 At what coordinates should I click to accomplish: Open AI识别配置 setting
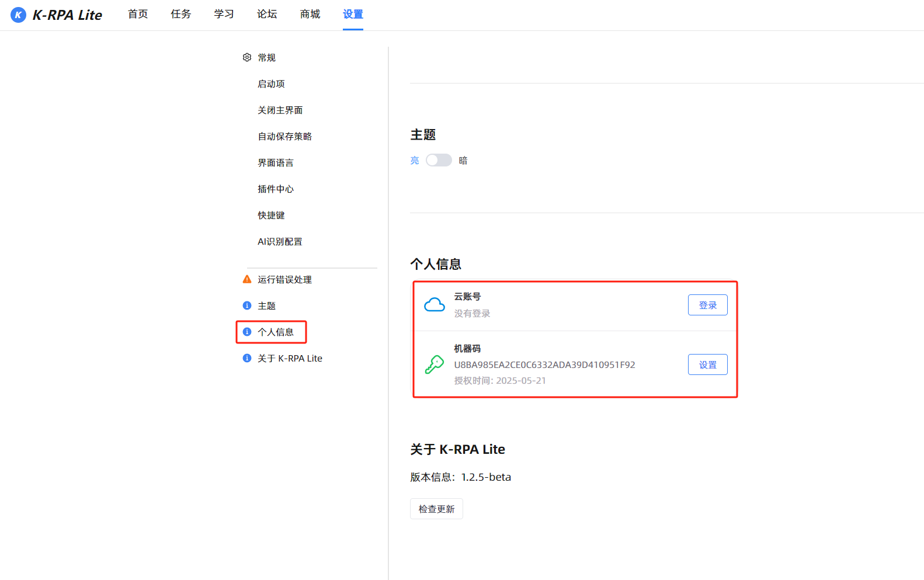(280, 241)
